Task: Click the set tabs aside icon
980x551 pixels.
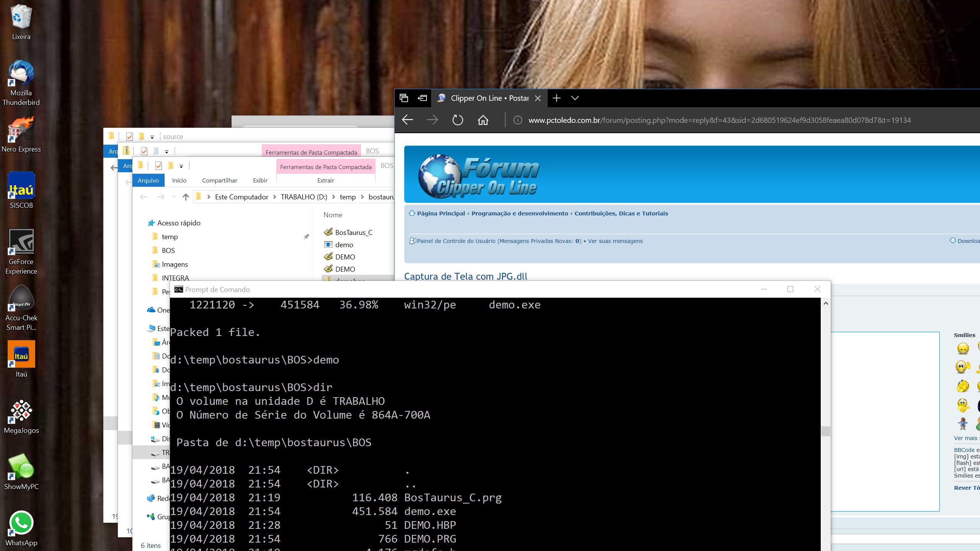Action: tap(422, 98)
